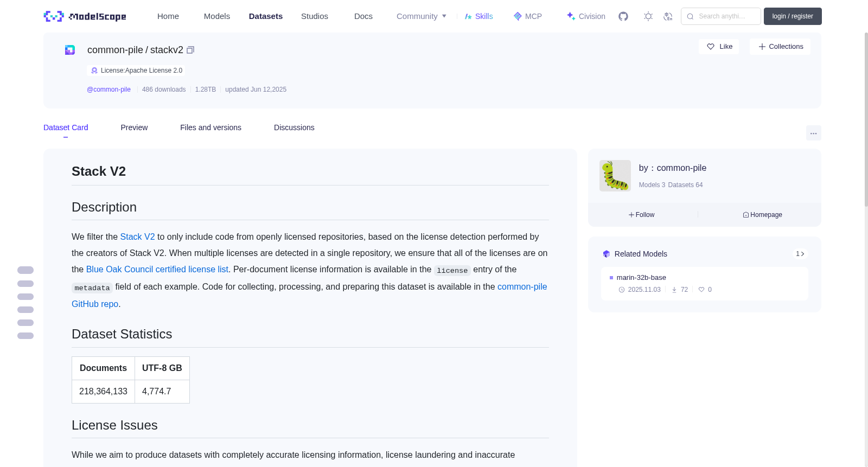
Task: Click the login / register button
Action: tap(793, 16)
